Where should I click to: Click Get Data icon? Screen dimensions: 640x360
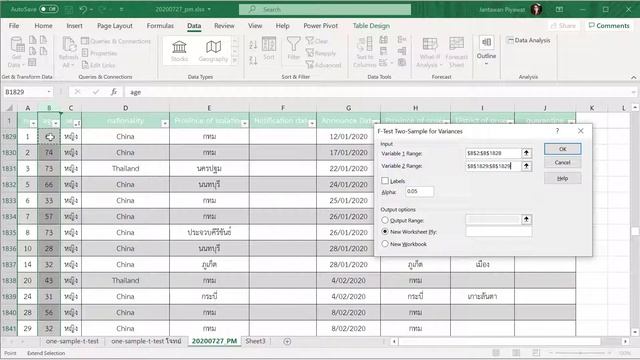click(x=17, y=52)
